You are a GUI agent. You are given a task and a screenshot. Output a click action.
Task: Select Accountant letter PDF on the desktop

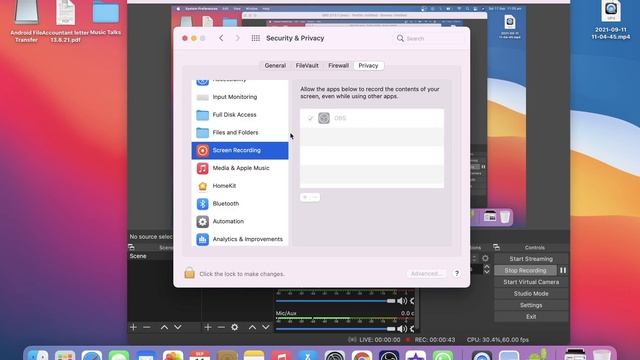pyautogui.click(x=65, y=21)
